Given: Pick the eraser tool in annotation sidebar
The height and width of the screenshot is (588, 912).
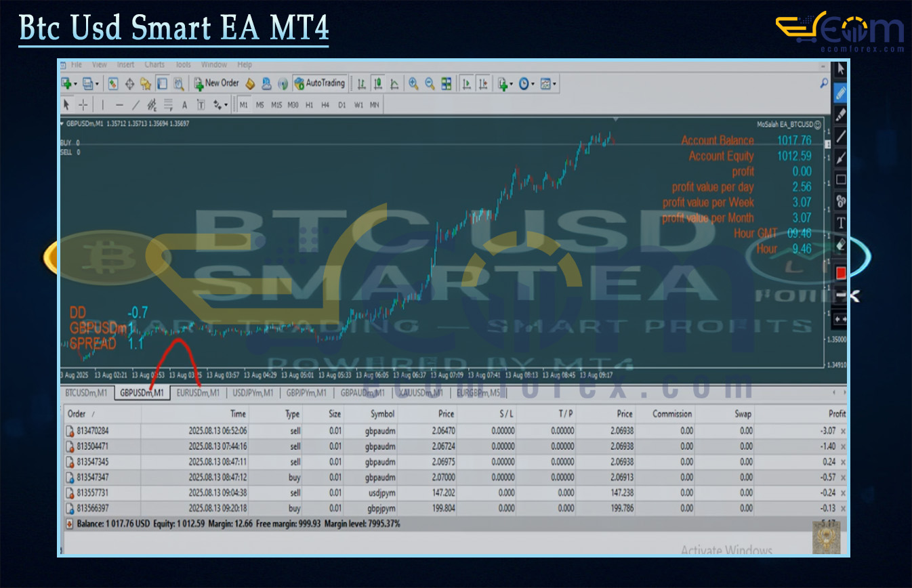Looking at the screenshot, I should tap(841, 245).
